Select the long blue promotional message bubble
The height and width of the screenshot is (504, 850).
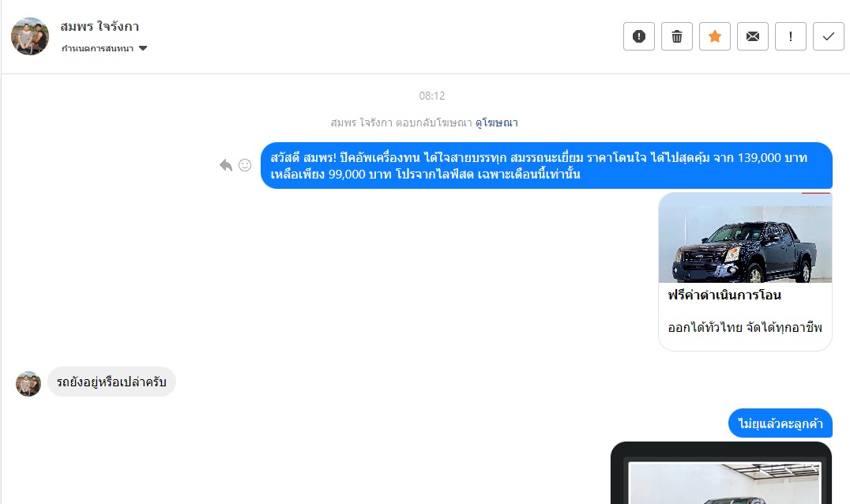(x=547, y=166)
